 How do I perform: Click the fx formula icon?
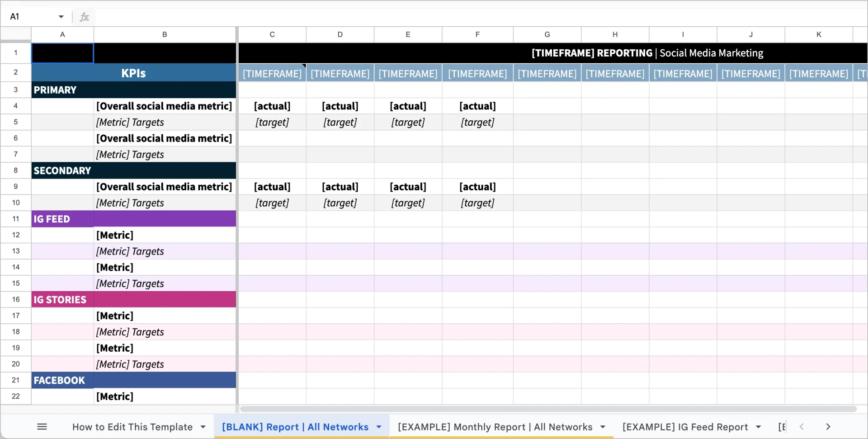pyautogui.click(x=84, y=17)
